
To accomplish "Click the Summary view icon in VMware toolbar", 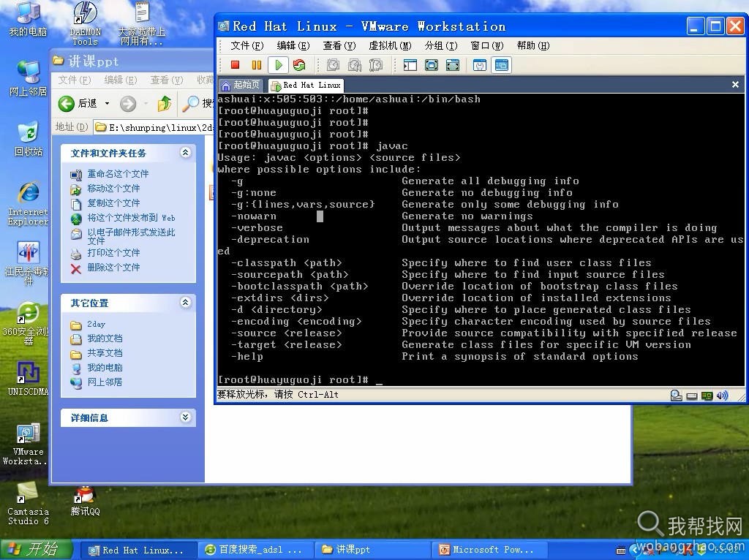I will click(480, 65).
